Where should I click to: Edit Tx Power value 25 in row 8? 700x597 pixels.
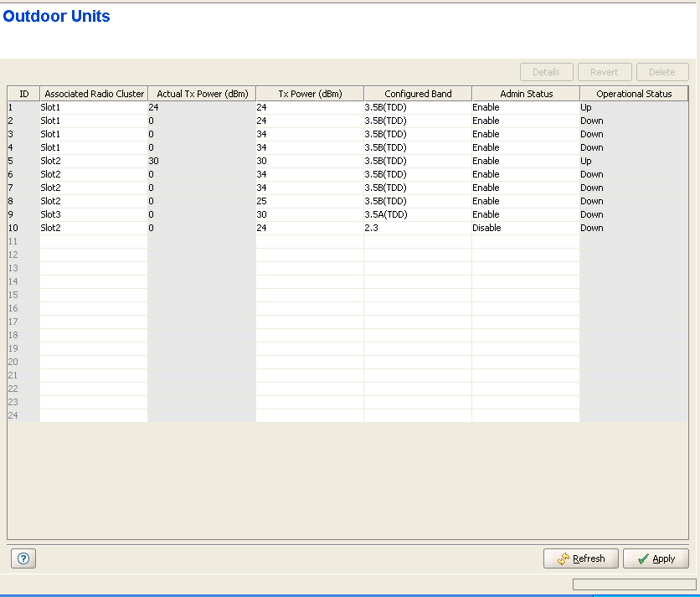click(x=309, y=201)
